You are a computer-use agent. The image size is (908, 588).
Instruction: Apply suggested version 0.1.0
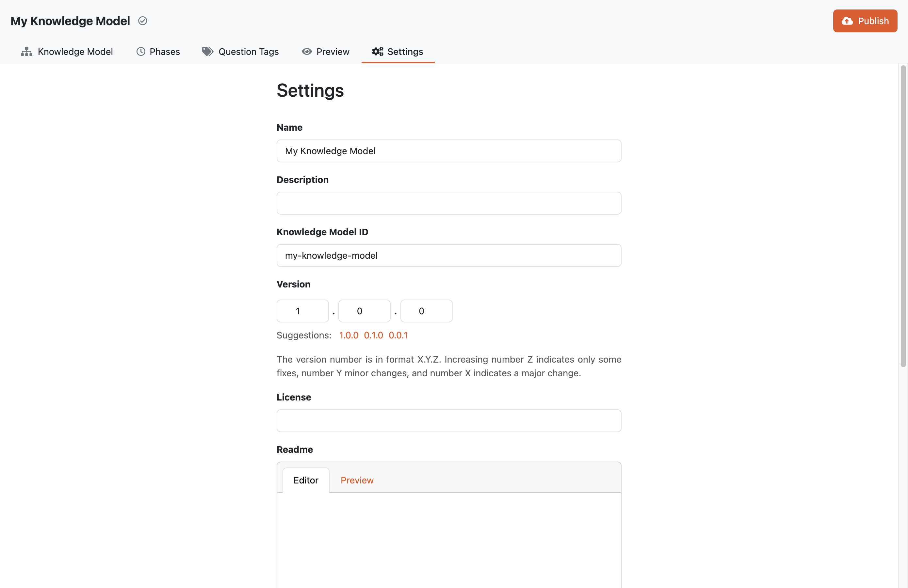tap(373, 335)
